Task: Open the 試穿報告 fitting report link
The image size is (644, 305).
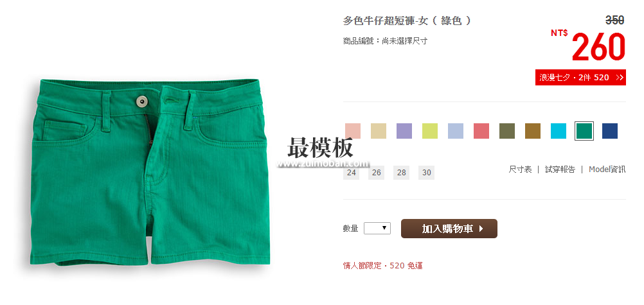Action: [560, 169]
